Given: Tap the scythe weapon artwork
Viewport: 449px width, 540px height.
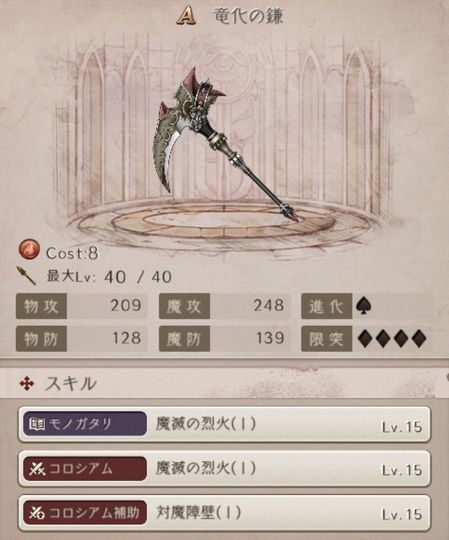Looking at the screenshot, I should (x=226, y=145).
